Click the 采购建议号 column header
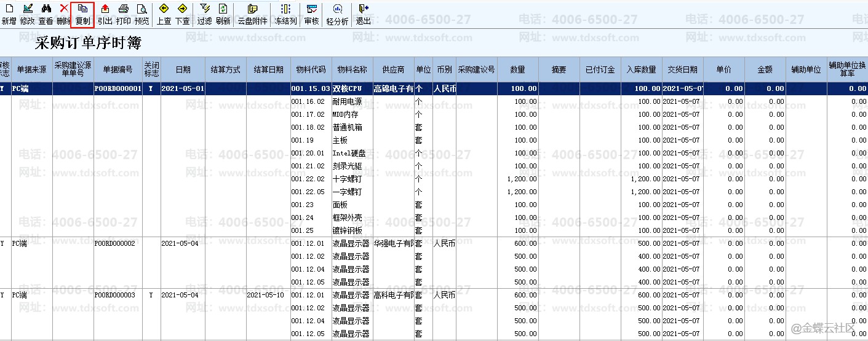This screenshot has width=868, height=341. click(x=477, y=69)
